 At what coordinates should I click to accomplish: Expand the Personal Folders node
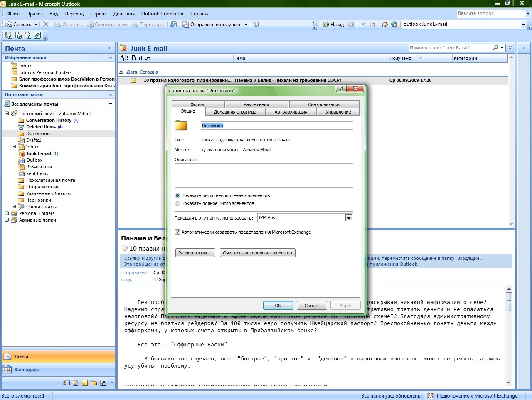7,213
